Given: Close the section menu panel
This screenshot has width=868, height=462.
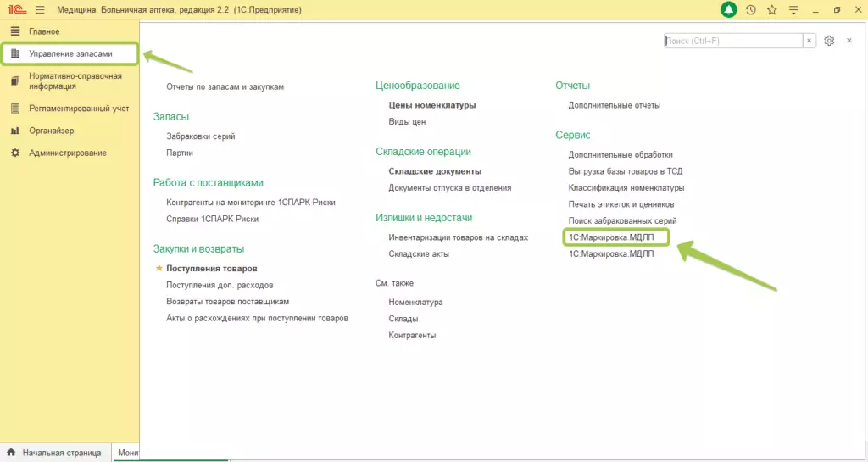Looking at the screenshot, I should (x=849, y=41).
